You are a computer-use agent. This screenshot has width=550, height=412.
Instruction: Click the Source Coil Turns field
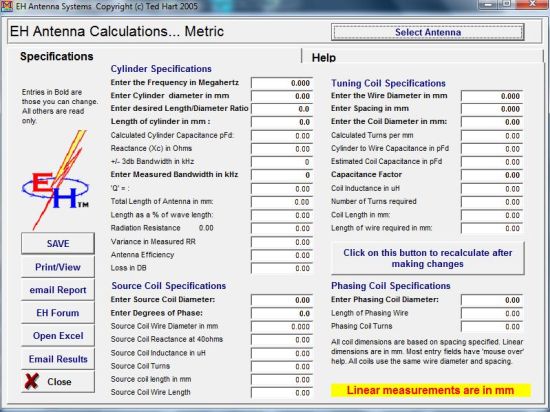pos(282,366)
